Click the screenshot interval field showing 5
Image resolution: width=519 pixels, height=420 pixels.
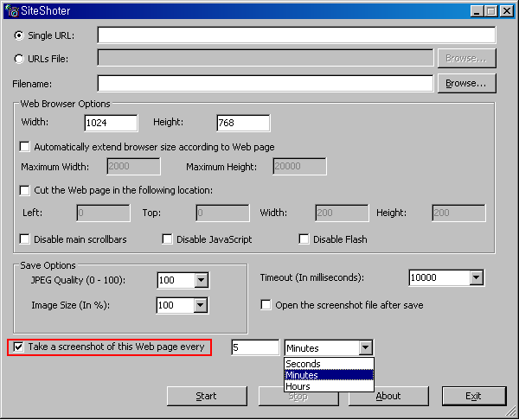[255, 347]
